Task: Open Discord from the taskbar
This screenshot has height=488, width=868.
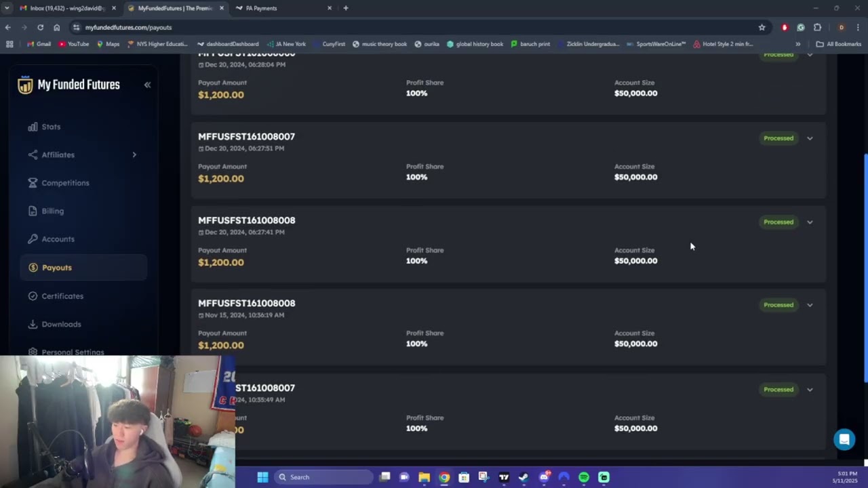Action: tap(544, 477)
